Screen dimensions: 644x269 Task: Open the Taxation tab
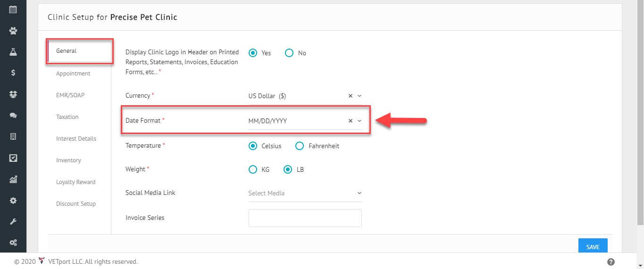(67, 117)
